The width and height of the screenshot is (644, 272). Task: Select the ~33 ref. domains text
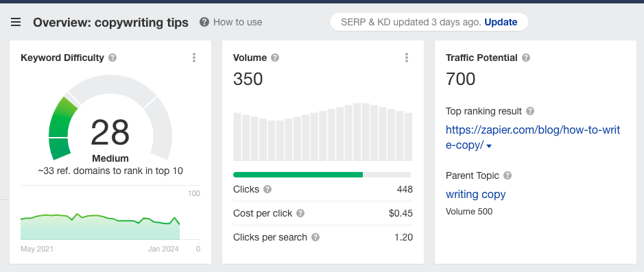pyautogui.click(x=110, y=171)
